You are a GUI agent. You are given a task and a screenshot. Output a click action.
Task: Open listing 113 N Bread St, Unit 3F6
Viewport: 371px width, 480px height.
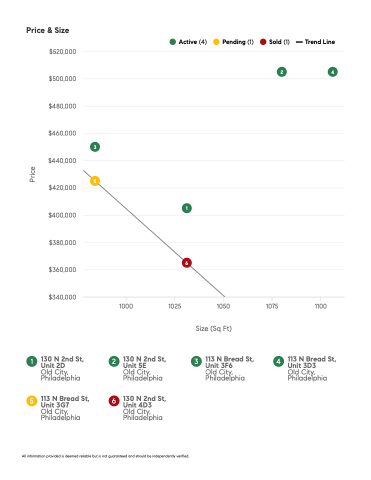coord(230,368)
